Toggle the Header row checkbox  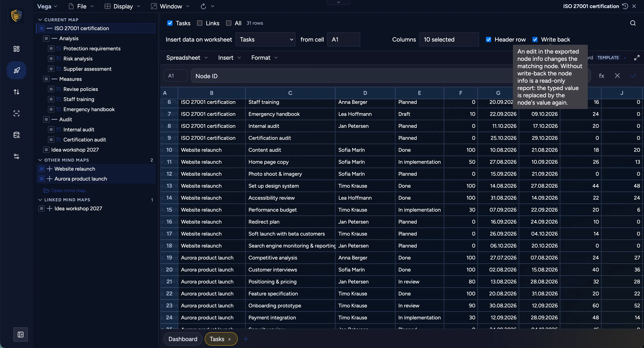(489, 39)
